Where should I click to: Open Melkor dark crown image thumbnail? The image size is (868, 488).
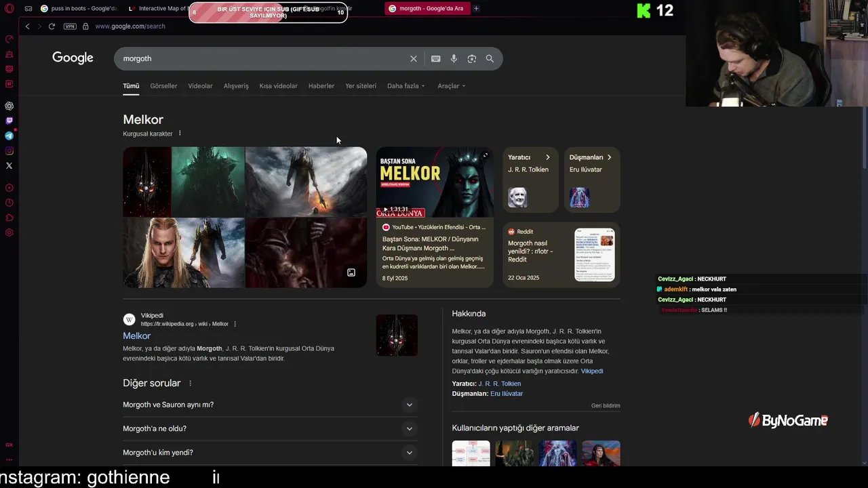(x=147, y=182)
